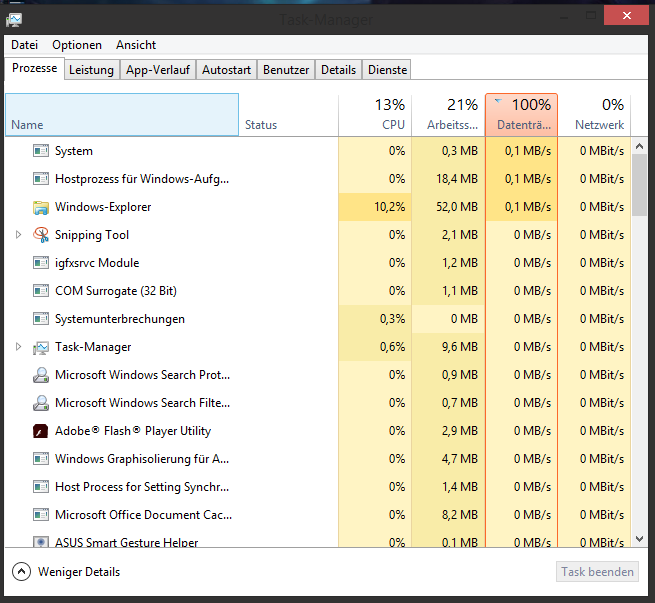This screenshot has height=603, width=655.
Task: Click the igfxsrvc Module icon
Action: click(41, 263)
